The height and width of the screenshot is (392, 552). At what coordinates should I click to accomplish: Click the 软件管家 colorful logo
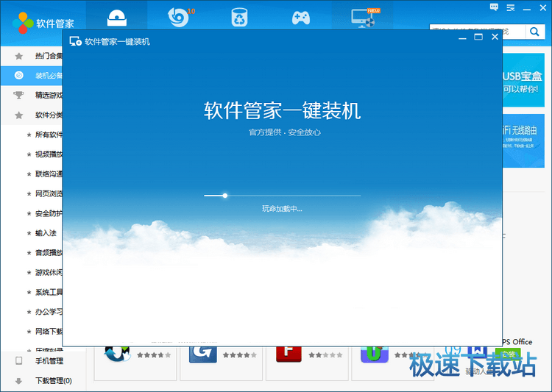[x=23, y=24]
